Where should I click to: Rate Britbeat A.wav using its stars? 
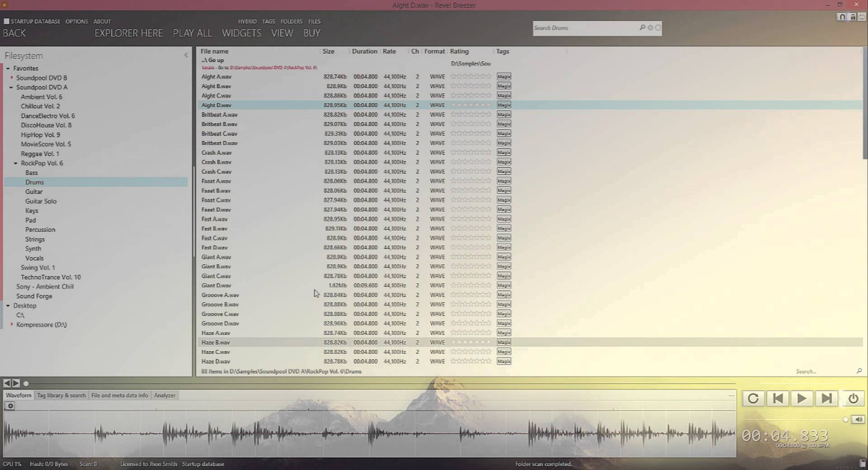coord(471,115)
